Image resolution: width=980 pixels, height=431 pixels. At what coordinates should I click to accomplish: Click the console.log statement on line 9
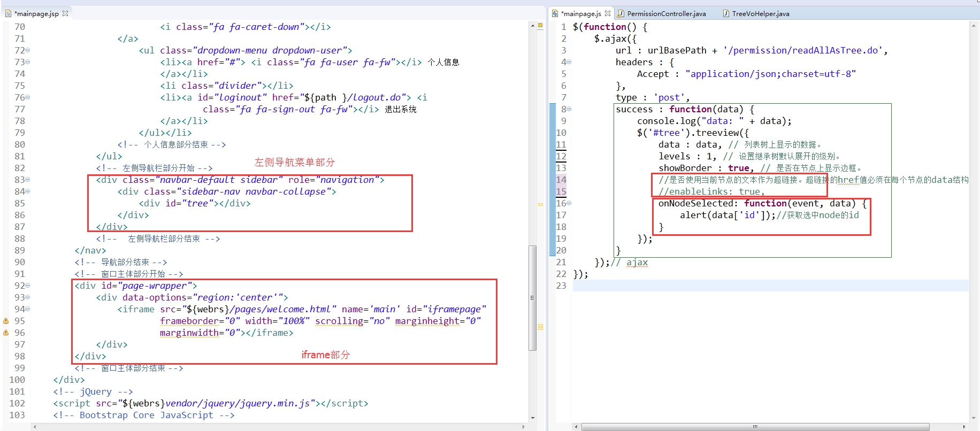tap(714, 121)
